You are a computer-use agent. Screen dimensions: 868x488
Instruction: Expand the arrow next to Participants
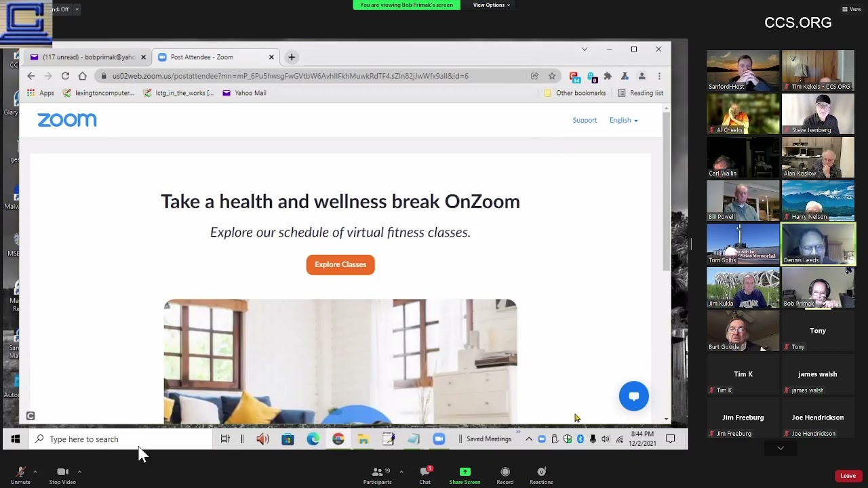401,472
